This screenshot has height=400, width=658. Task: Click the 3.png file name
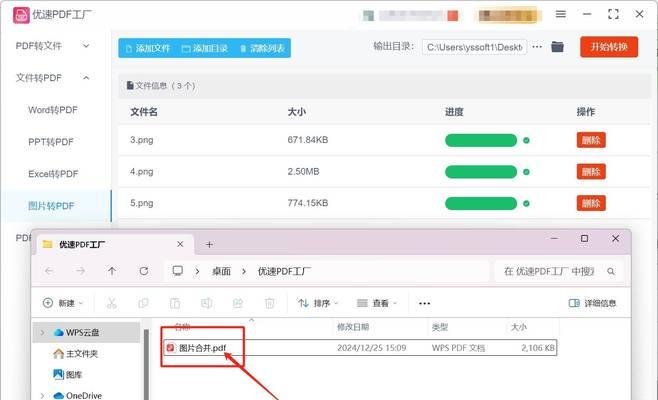pos(141,140)
